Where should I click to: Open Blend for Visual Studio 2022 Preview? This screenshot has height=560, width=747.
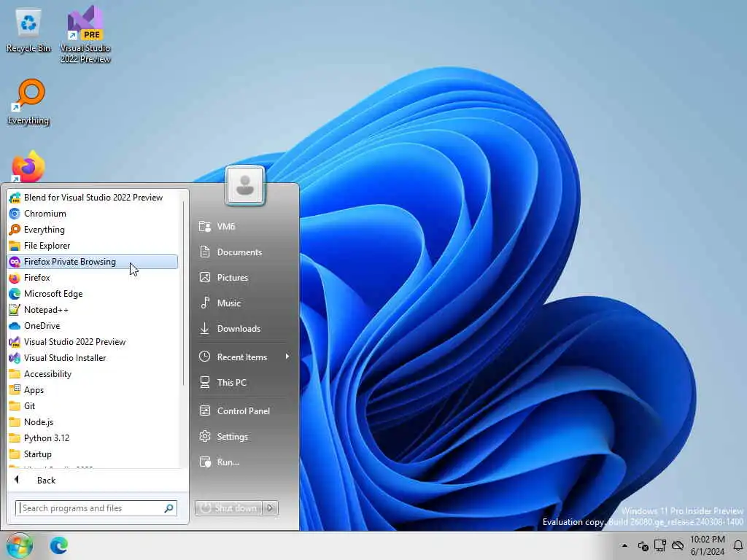click(93, 198)
